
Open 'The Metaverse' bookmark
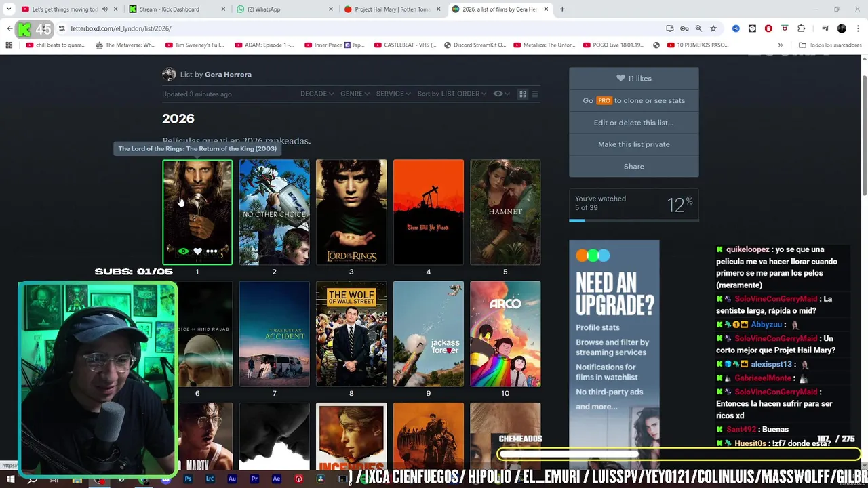coord(126,45)
